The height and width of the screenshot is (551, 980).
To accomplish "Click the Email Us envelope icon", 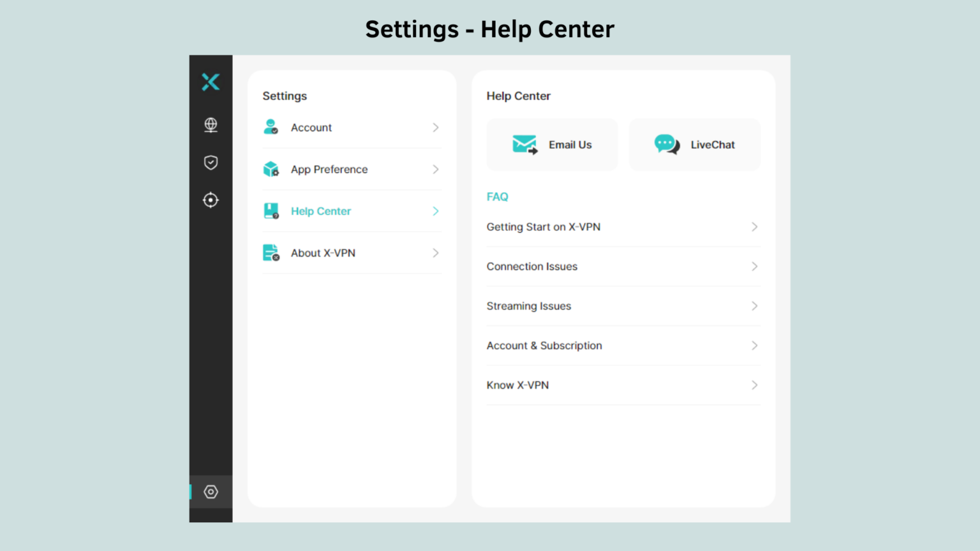I will pyautogui.click(x=524, y=145).
